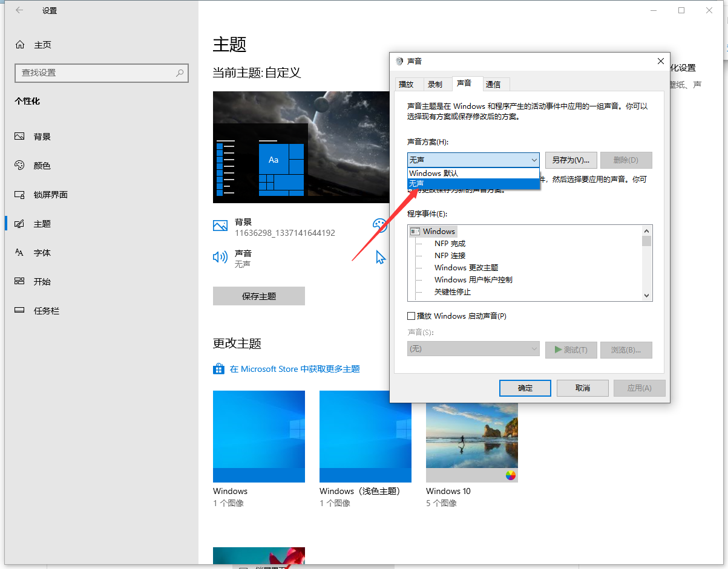
Task: Click the 浏览(B)... button
Action: [x=626, y=350]
